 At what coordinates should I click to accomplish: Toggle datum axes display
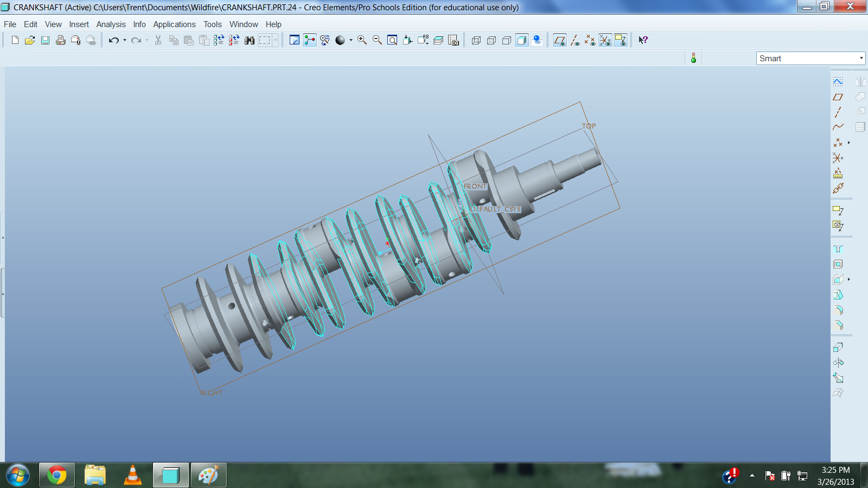(575, 40)
